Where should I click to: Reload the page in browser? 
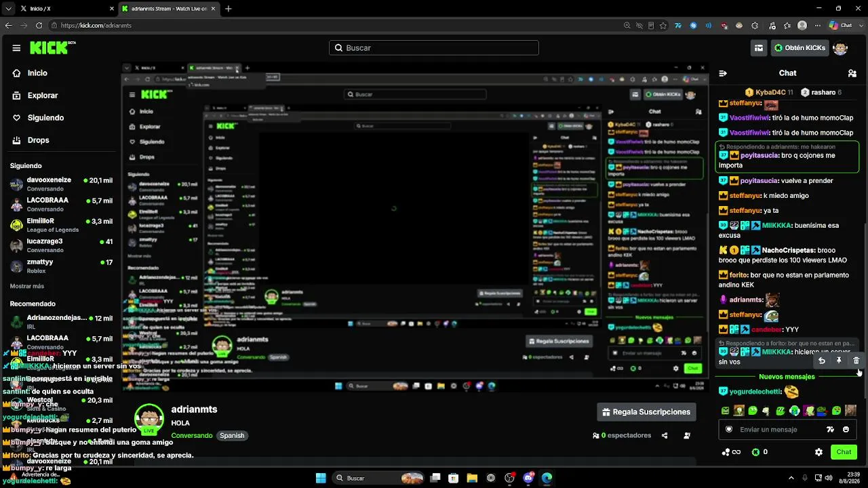pos(39,26)
